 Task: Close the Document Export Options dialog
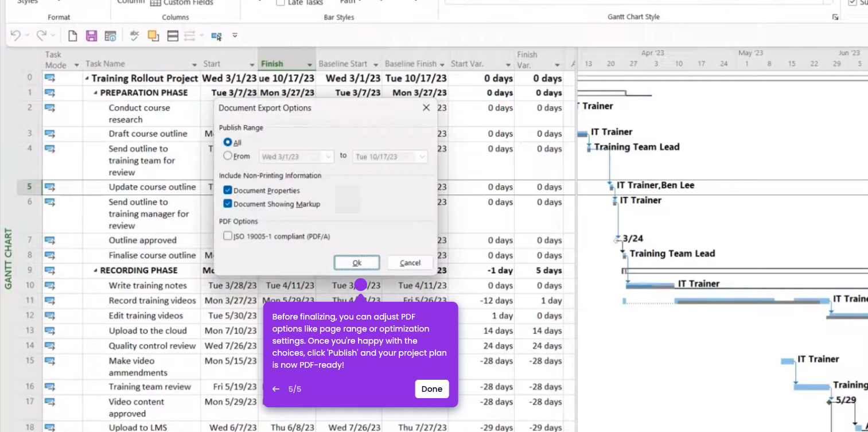coord(426,108)
